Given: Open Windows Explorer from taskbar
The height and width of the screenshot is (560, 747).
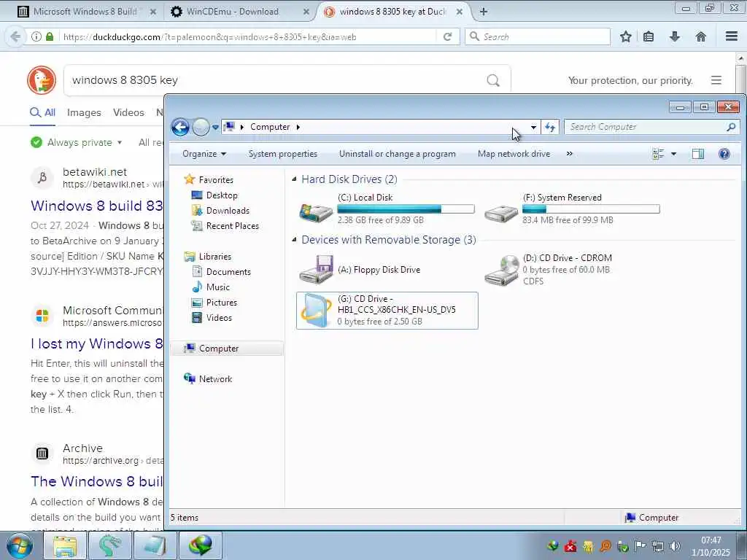Looking at the screenshot, I should coord(65,545).
